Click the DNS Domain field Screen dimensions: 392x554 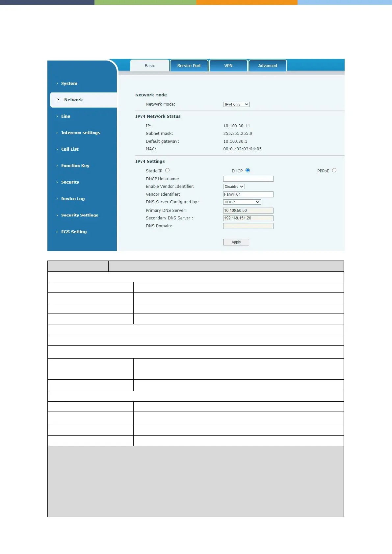point(248,226)
